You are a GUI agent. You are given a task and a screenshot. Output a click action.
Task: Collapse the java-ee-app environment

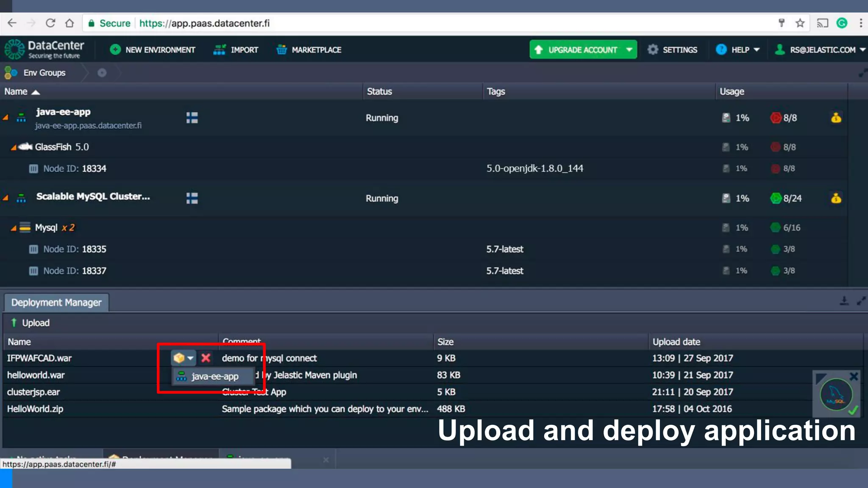coord(6,117)
